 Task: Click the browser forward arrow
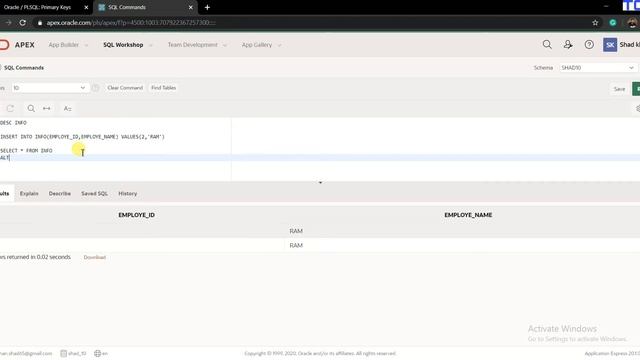(8, 23)
